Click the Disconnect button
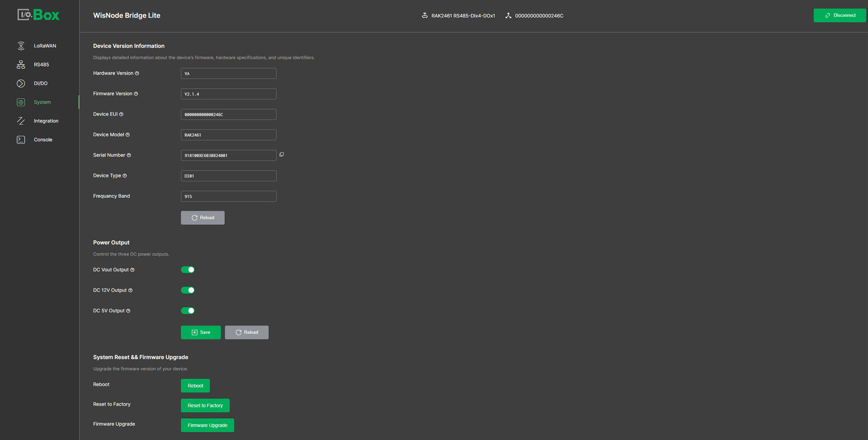868x440 pixels. tap(840, 15)
